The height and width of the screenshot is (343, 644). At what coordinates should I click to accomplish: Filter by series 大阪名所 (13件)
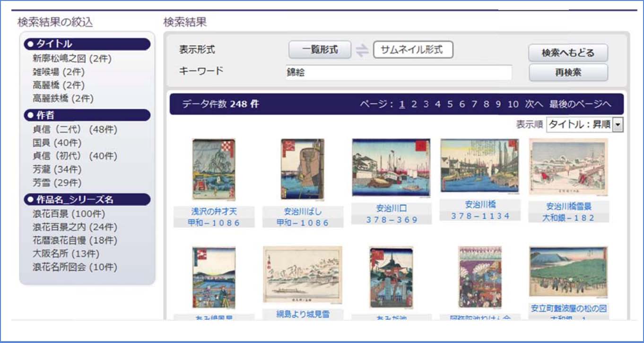[66, 254]
